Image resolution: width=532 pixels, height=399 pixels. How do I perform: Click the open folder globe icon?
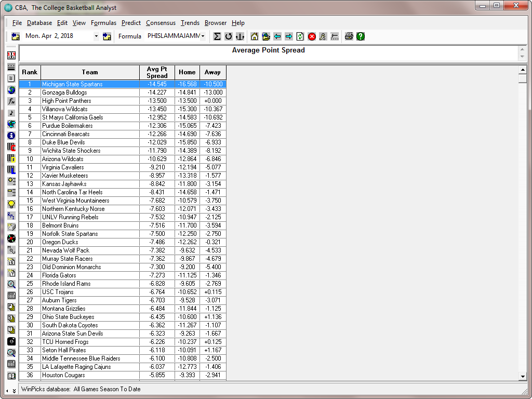(266, 36)
